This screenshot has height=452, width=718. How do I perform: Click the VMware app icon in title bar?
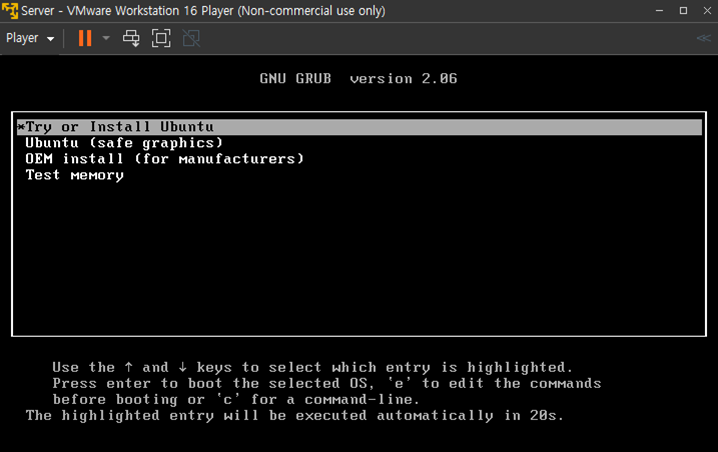point(10,11)
